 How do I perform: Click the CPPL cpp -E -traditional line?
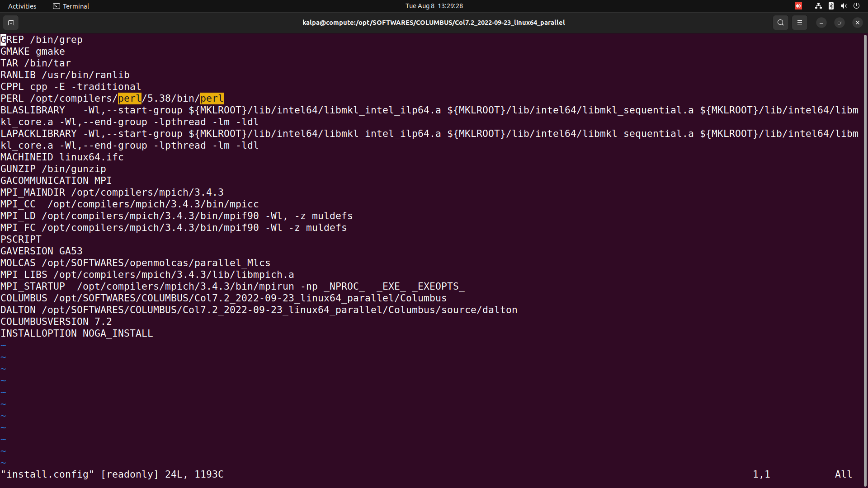coord(71,87)
